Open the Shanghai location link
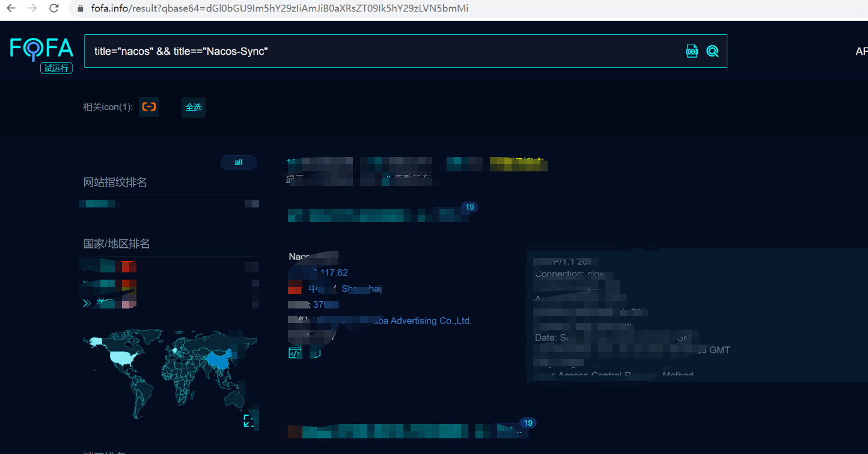 pos(362,289)
